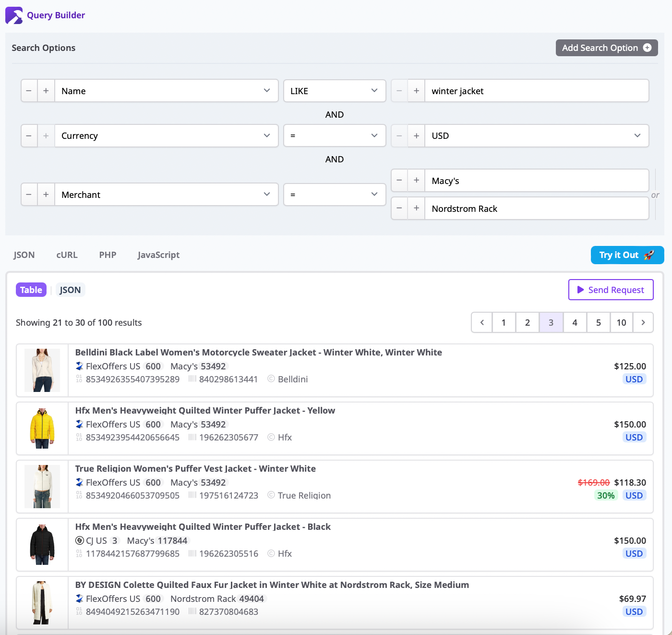
Task: Add a row after Merchant with plus
Action: pyautogui.click(x=46, y=195)
